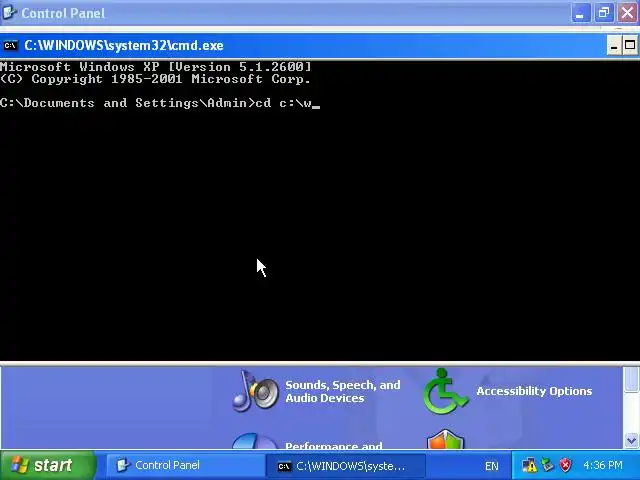The image size is (640, 480).
Task: Minimize the cmd.exe command prompt window
Action: tap(613, 46)
